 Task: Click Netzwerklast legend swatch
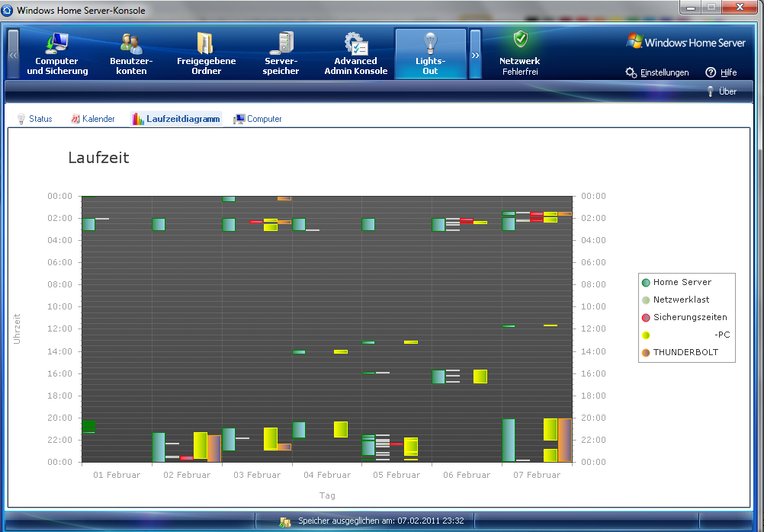click(646, 300)
